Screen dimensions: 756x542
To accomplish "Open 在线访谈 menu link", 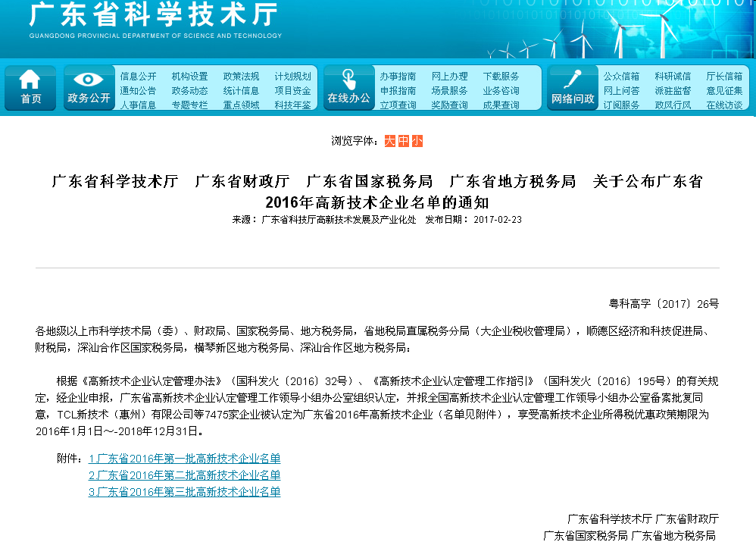I will click(724, 105).
